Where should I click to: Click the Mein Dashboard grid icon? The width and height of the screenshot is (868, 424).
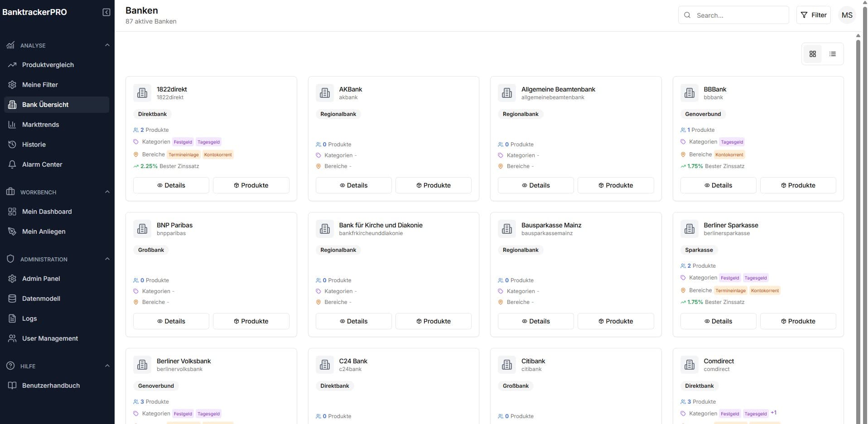coord(12,212)
